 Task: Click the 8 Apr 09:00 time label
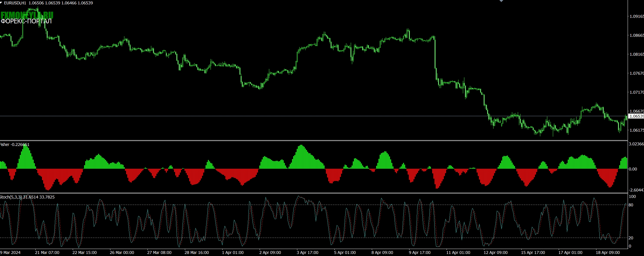coord(382,252)
